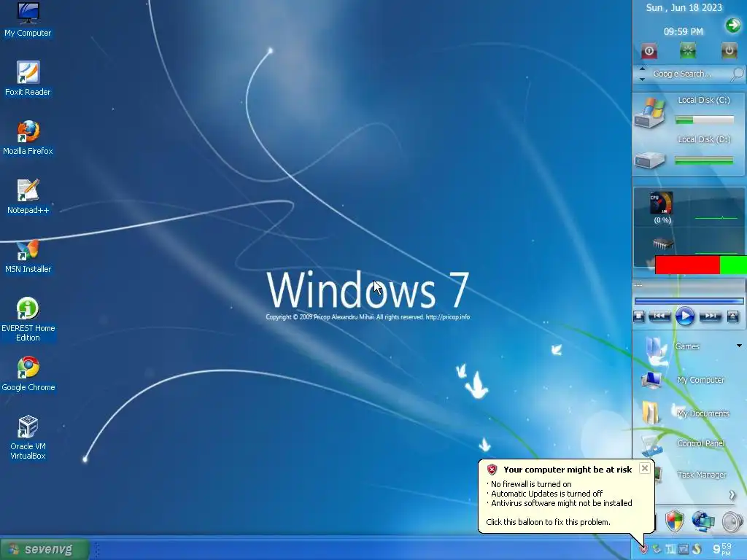Open Task Manager label in the sidebar
This screenshot has height=560, width=747.
point(702,475)
